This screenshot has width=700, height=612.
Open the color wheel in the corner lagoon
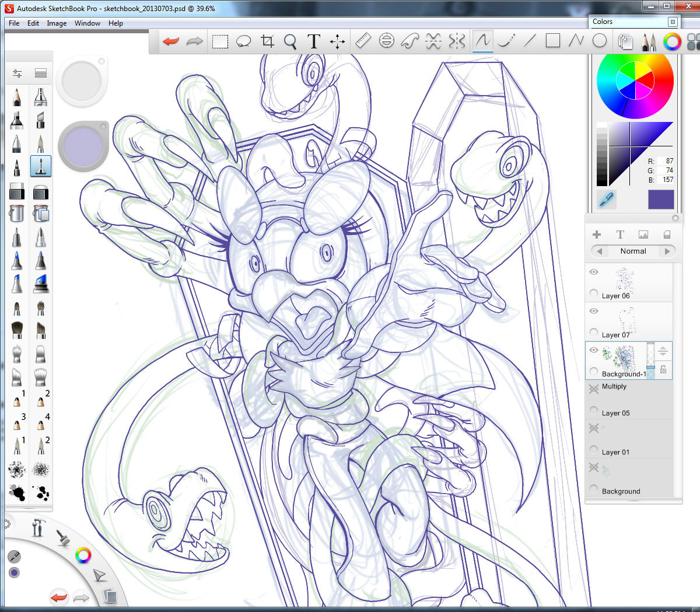83,555
